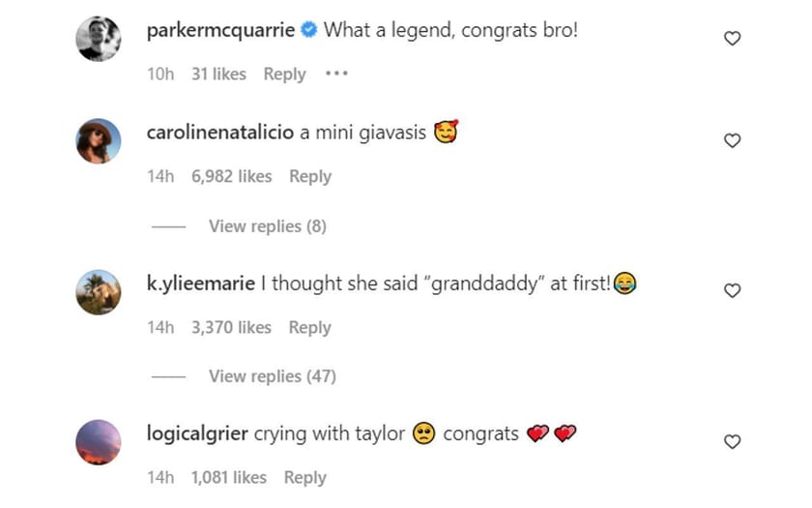Like parkermcquarrie's comment with heart icon
This screenshot has width=812, height=508.
(x=732, y=39)
